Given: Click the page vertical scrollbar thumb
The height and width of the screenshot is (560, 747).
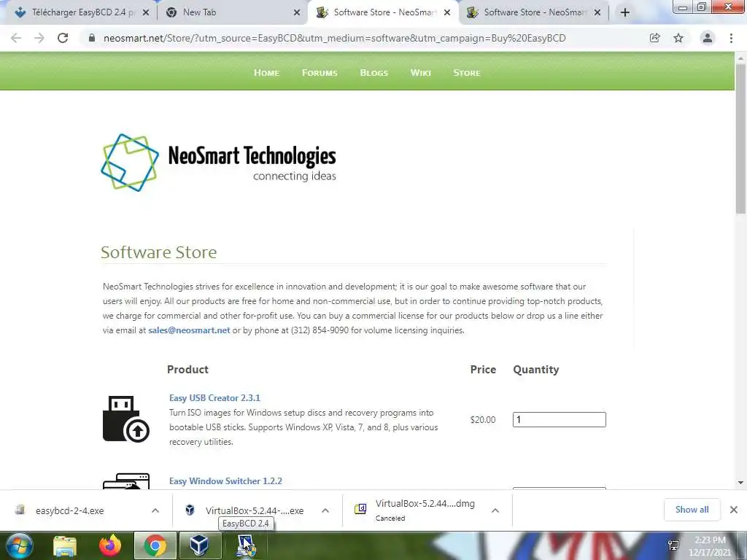Looking at the screenshot, I should point(740,138).
